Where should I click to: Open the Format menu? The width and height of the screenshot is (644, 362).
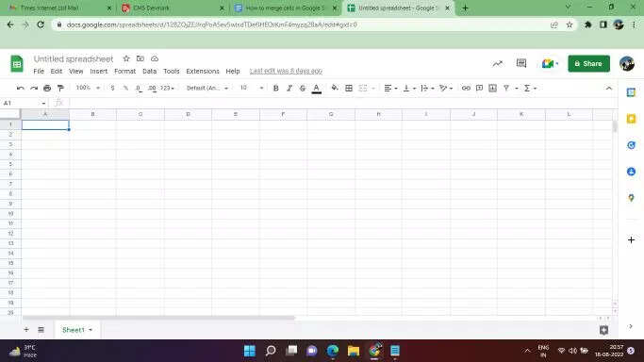pyautogui.click(x=124, y=71)
